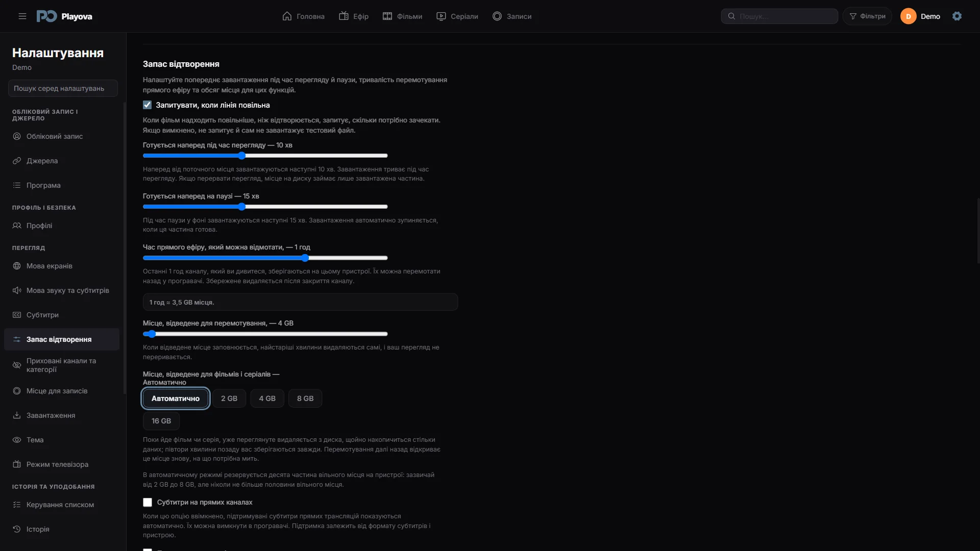Viewport: 980px width, 551px height.
Task: Click the Playova logo
Action: (64, 16)
